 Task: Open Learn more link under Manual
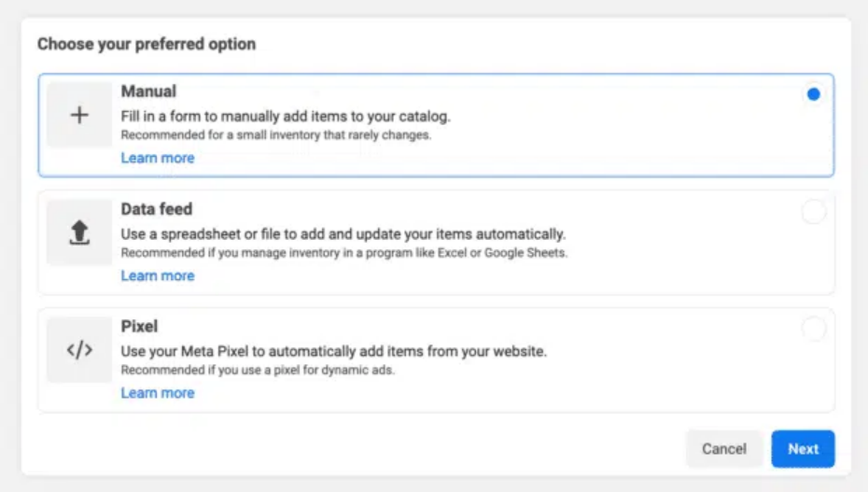[x=158, y=158]
